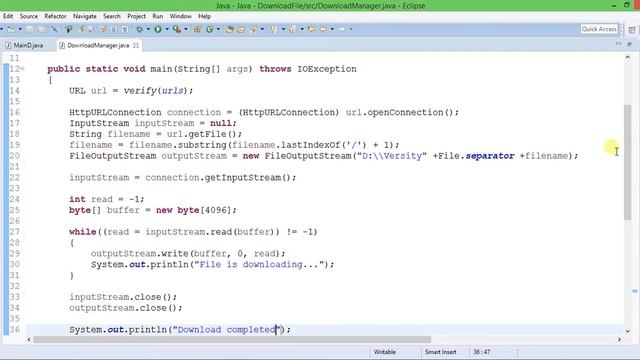Click the Debug bug icon
640x360 pixels.
pyautogui.click(x=139, y=29)
